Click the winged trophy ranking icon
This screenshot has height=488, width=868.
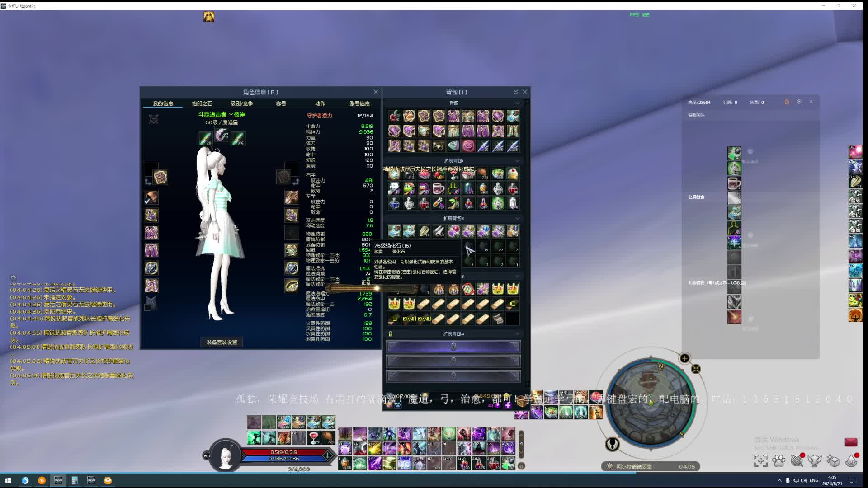[x=815, y=460]
